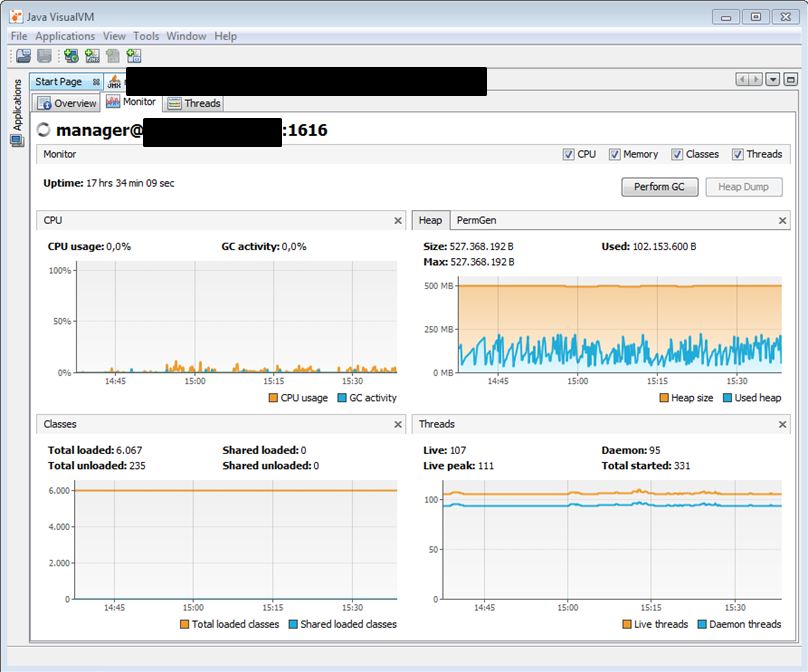Click the greyed-out Save toolbar icon
The image size is (808, 672).
[44, 56]
